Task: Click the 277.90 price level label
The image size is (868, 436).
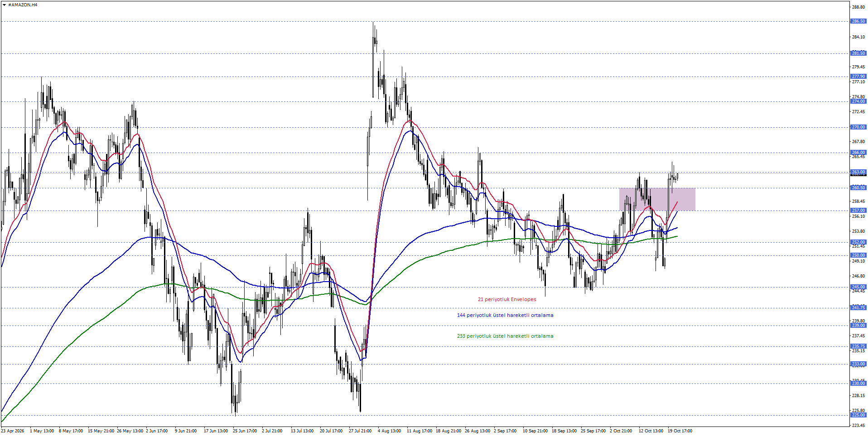Action: (x=858, y=77)
